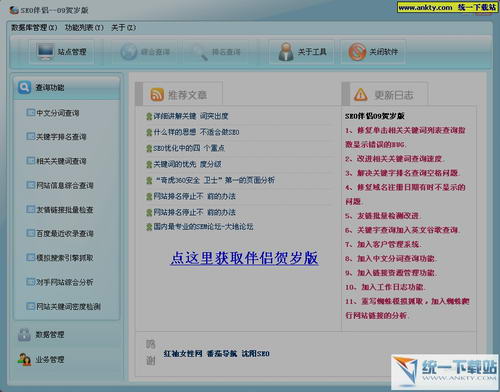Click log entry 10、加入工作日志功能

point(385,287)
